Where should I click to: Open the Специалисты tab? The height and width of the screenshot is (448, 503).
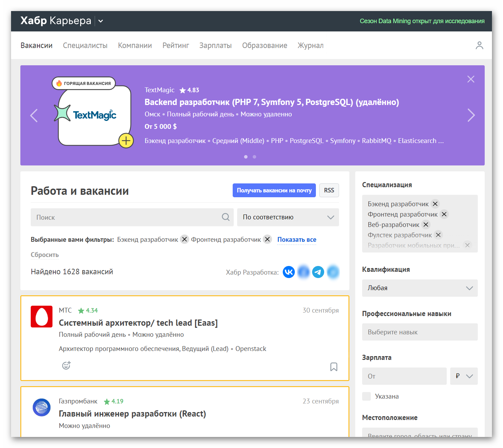point(85,45)
